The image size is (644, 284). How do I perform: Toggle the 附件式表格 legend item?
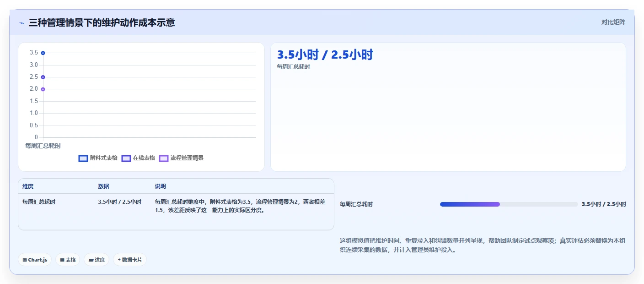[x=98, y=158]
